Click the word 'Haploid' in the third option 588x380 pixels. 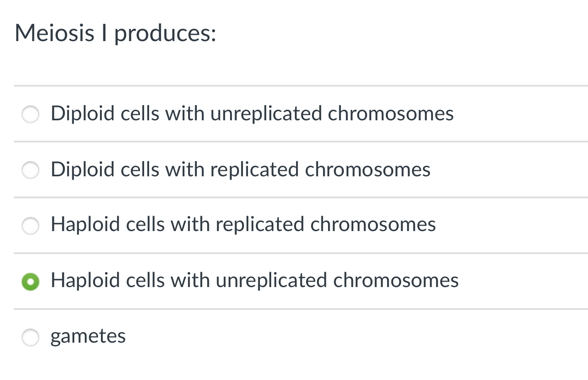(x=86, y=225)
